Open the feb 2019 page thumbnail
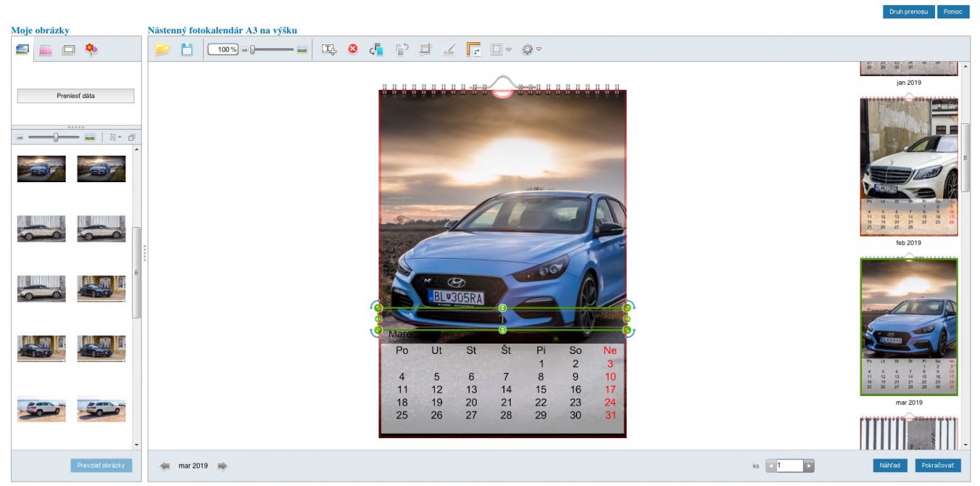Screen dimensions: 980x486 [x=908, y=167]
